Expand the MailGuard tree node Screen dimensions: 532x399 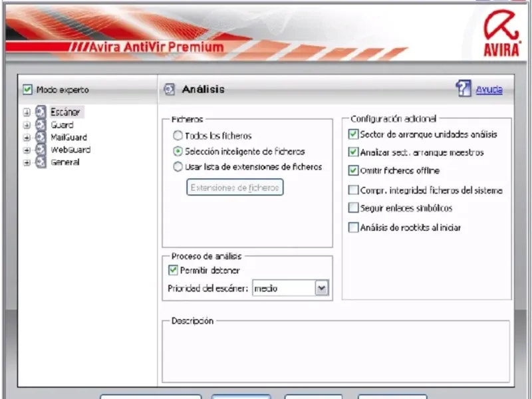[27, 138]
